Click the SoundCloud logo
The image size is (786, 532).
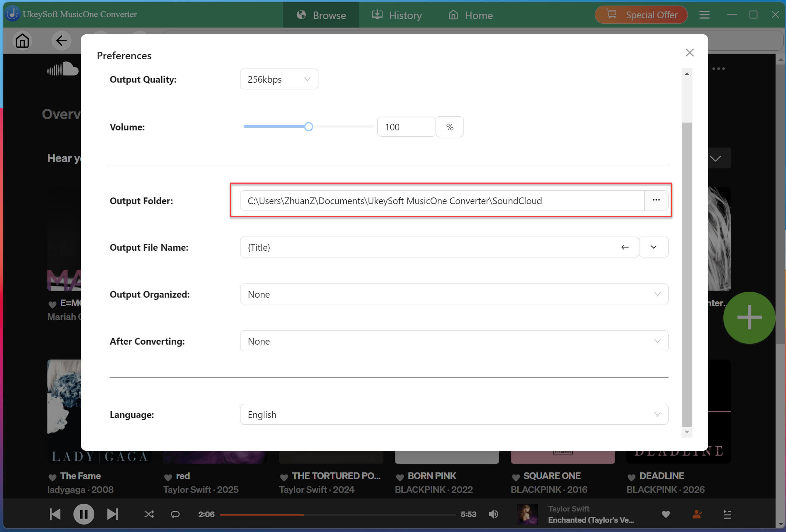(x=63, y=69)
